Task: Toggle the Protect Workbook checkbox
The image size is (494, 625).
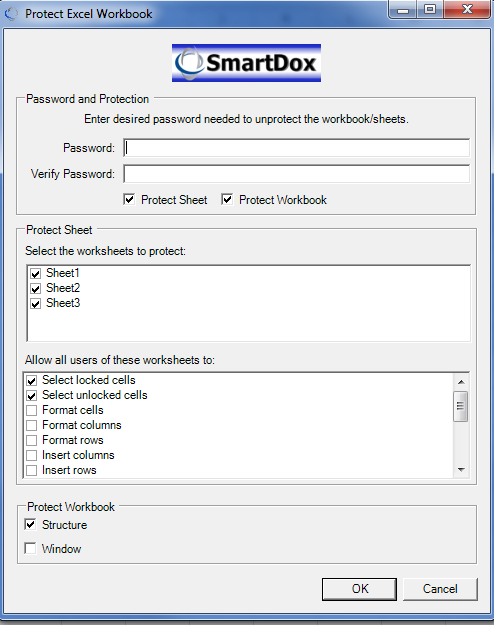Action: (227, 199)
